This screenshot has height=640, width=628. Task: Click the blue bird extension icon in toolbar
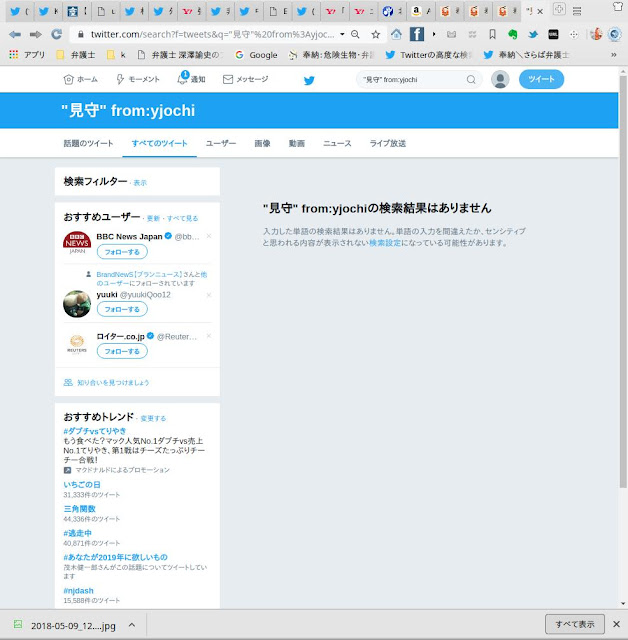pos(533,35)
